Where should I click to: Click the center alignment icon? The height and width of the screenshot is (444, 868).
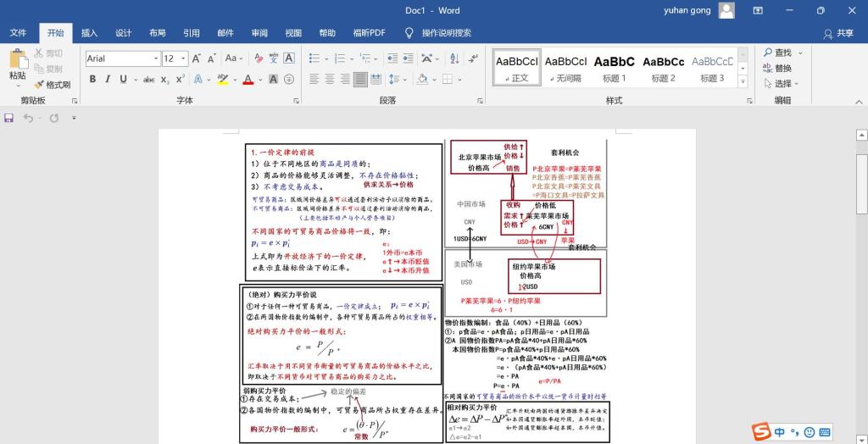click(330, 80)
